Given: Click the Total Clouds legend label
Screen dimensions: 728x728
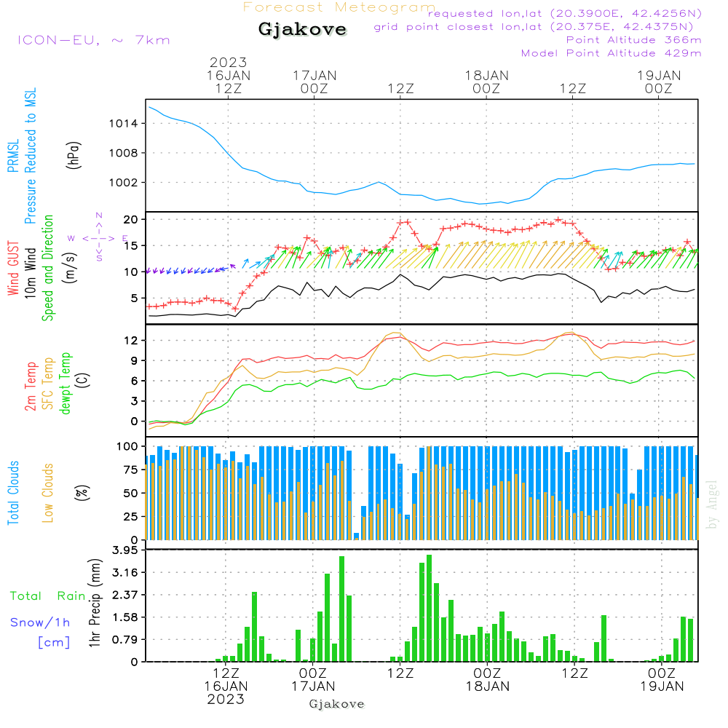Looking at the screenshot, I should [13, 493].
